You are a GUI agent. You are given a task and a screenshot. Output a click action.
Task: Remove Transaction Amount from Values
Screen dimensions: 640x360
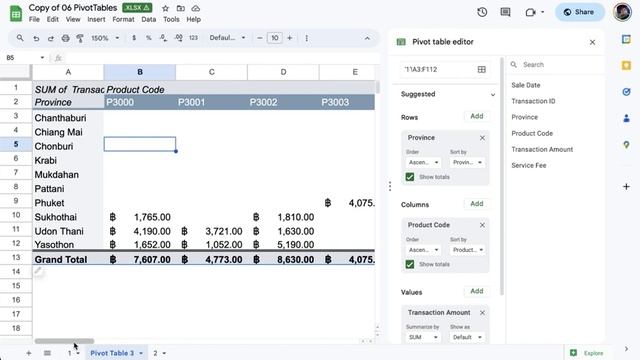tap(482, 313)
